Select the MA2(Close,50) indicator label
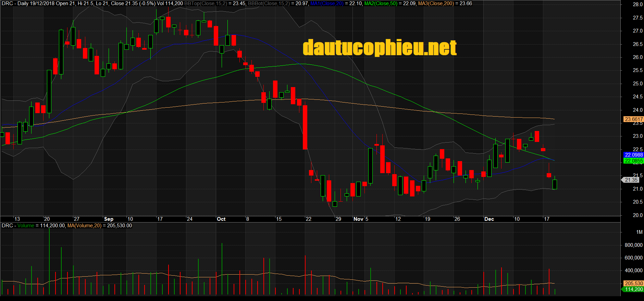 click(x=381, y=3)
